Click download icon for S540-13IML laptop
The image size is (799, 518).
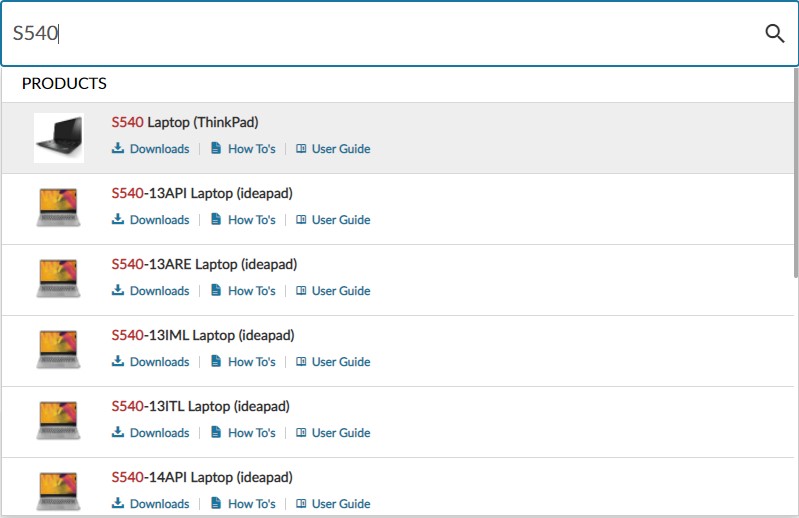(118, 362)
